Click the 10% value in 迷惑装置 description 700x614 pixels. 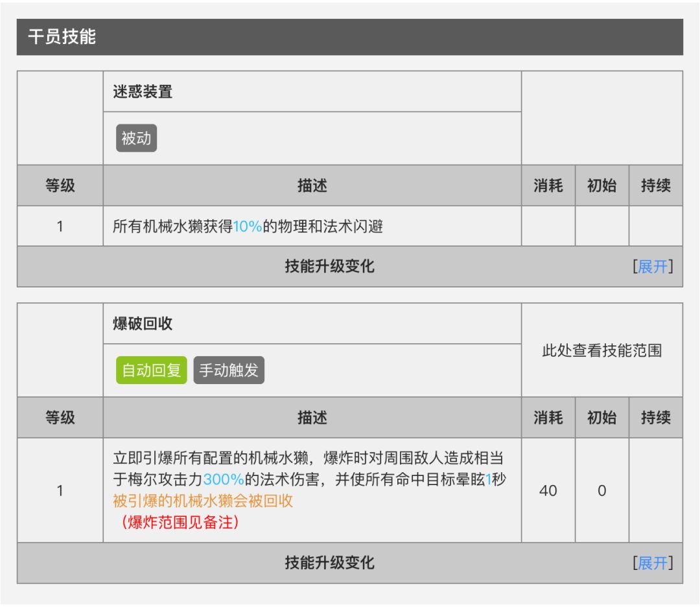[x=248, y=226]
